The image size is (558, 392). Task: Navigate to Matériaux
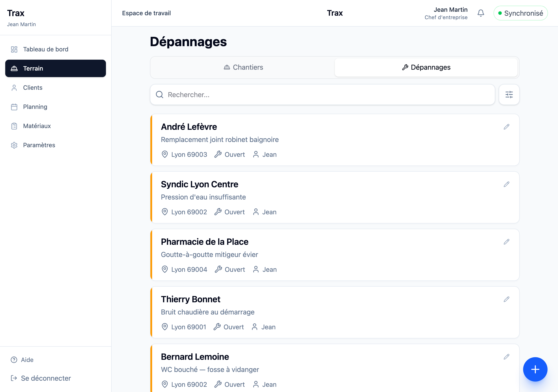(55, 126)
